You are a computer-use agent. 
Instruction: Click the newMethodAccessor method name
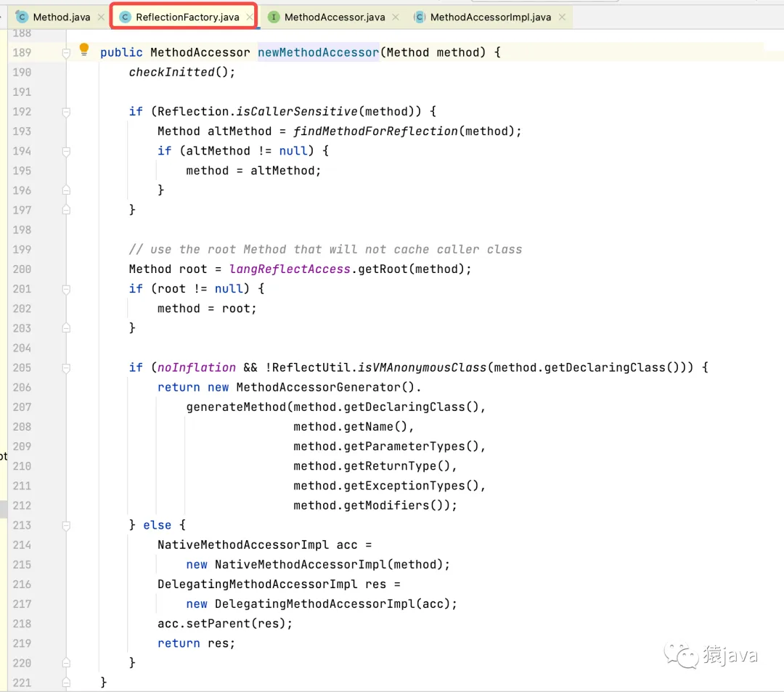319,52
